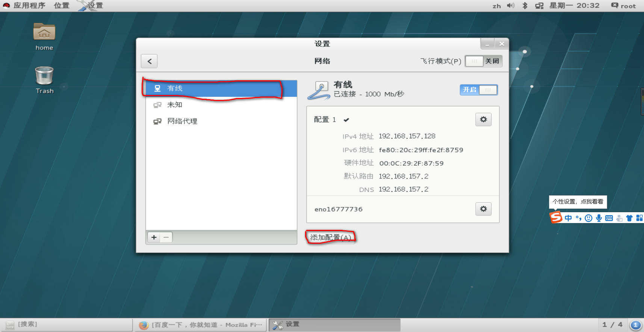Toggle the 飞行模式 airplane mode switch
The width and height of the screenshot is (644, 332).
point(484,61)
